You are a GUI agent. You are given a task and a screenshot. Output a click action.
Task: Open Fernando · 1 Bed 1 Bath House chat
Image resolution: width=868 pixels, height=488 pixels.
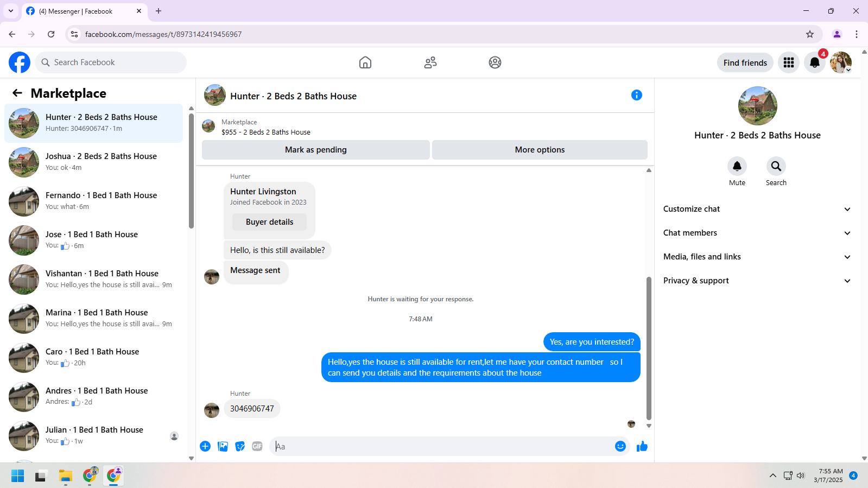click(x=93, y=201)
